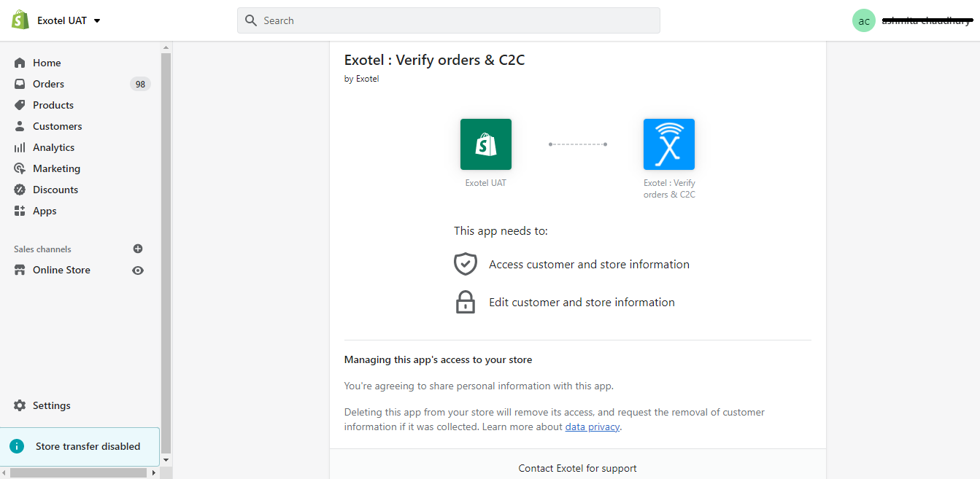Open the data privacy link
Screen dimensions: 980x479
point(593,427)
